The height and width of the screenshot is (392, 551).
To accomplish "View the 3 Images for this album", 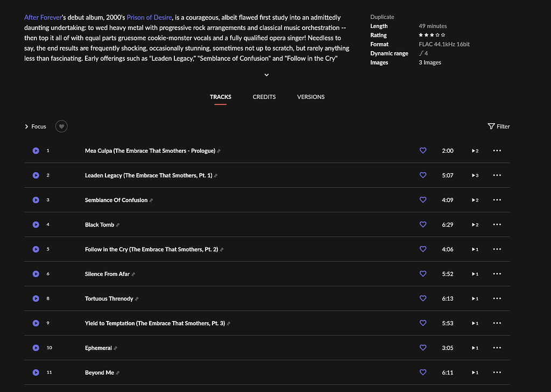I will point(430,62).
